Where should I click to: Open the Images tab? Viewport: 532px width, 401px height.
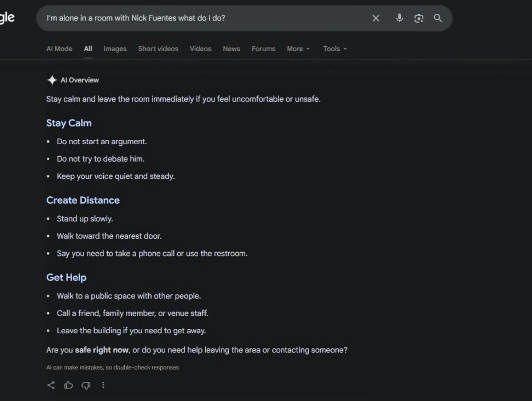tap(115, 49)
